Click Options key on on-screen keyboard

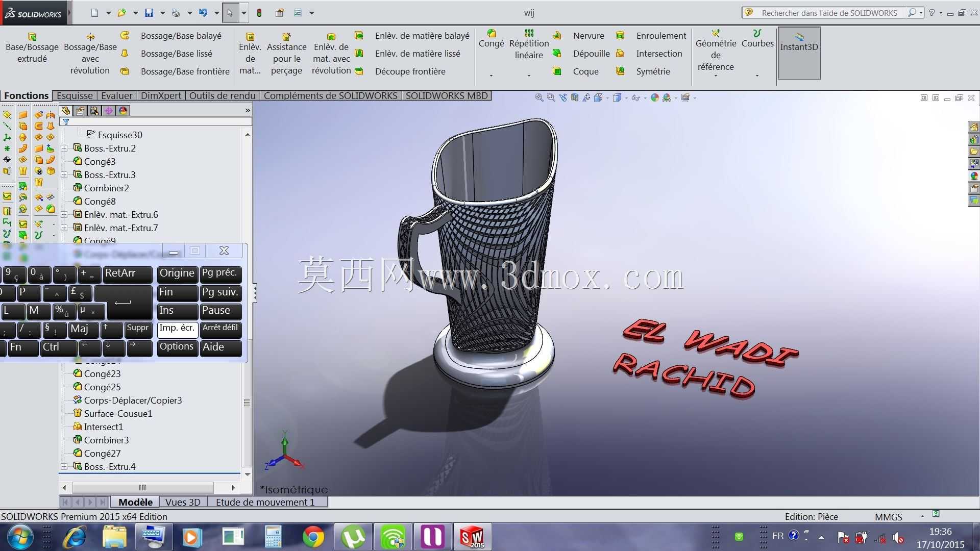pos(177,348)
